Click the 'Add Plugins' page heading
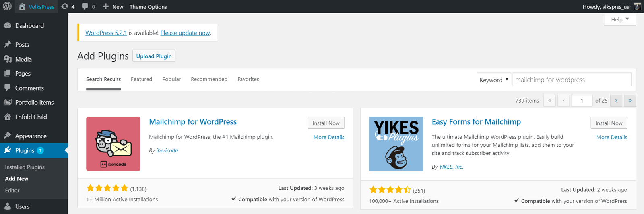Screen dimensions: 644x214 pyautogui.click(x=103, y=56)
